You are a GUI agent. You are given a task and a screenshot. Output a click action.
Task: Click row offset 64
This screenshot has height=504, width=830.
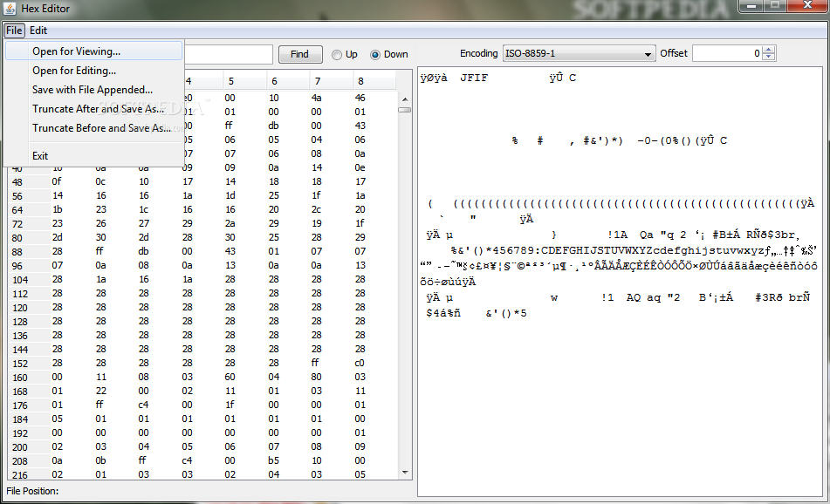click(17, 210)
